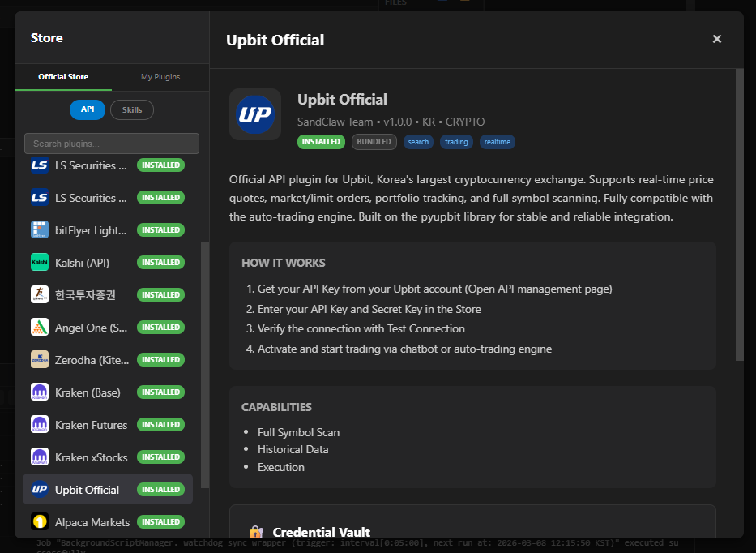This screenshot has width=756, height=553.
Task: Click the INSTALLED badge on the 한국투자증권 row
Action: [x=160, y=294]
